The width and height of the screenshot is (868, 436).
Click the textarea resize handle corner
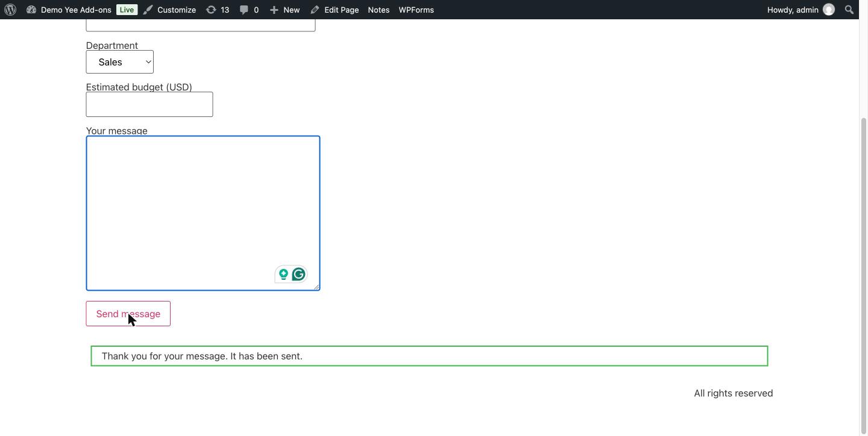(x=316, y=286)
